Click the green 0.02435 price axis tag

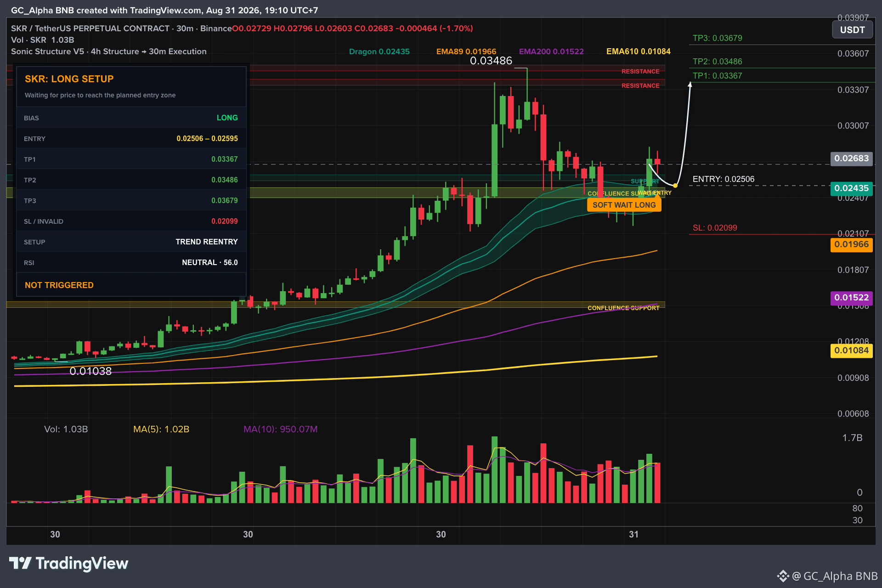[x=852, y=188]
